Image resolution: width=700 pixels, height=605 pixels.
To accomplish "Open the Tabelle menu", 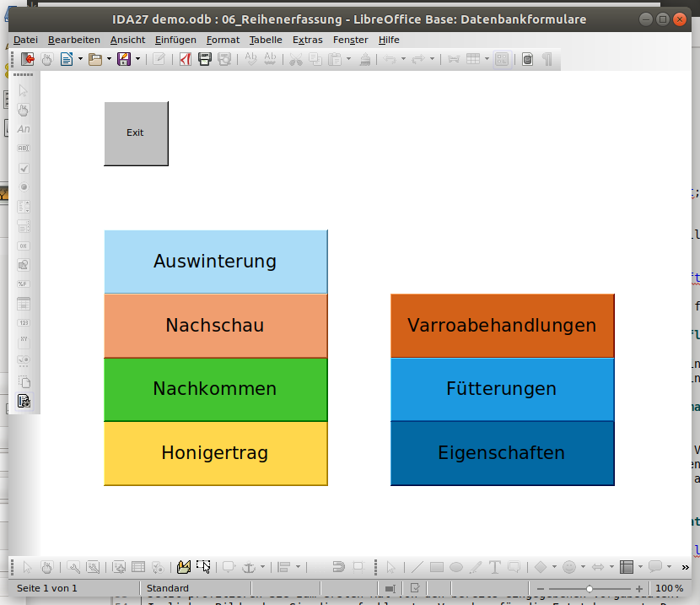I will coord(266,40).
